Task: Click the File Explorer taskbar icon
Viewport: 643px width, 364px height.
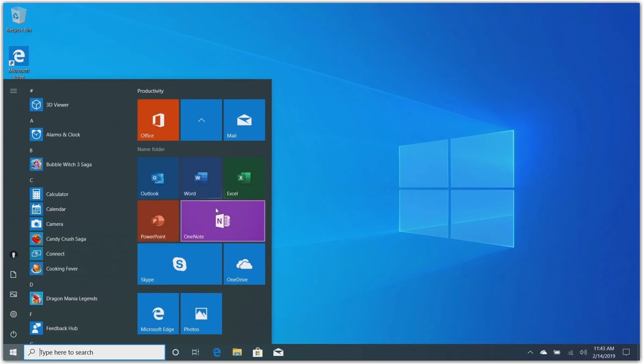Action: coord(238,352)
